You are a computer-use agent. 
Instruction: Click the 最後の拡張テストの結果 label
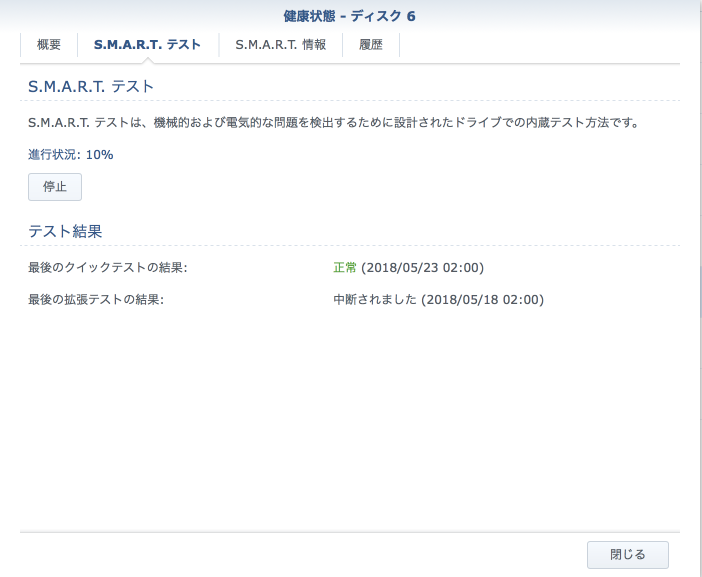coord(96,300)
